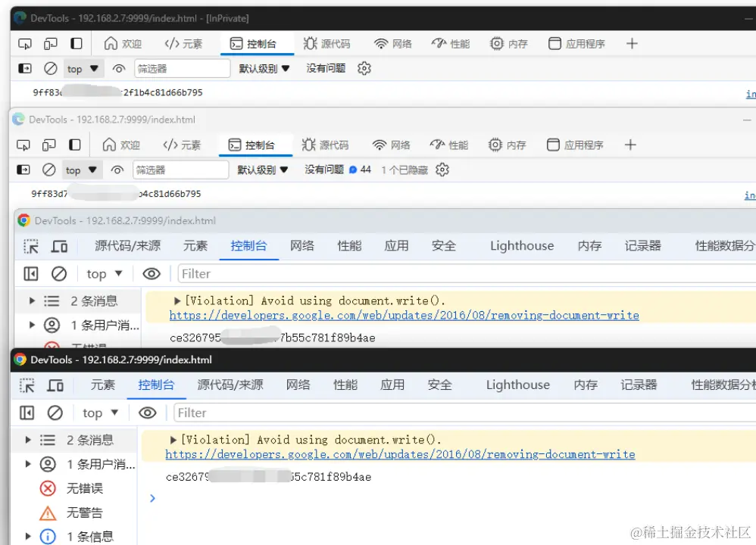Open 源代码/来源 tab in light Chrome DevTools

click(128, 246)
